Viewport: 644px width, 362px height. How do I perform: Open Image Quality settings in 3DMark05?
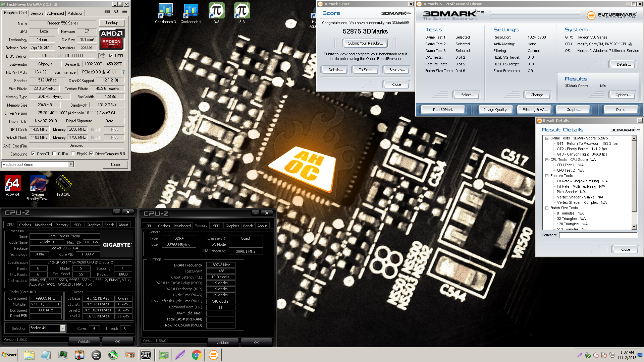pyautogui.click(x=496, y=110)
